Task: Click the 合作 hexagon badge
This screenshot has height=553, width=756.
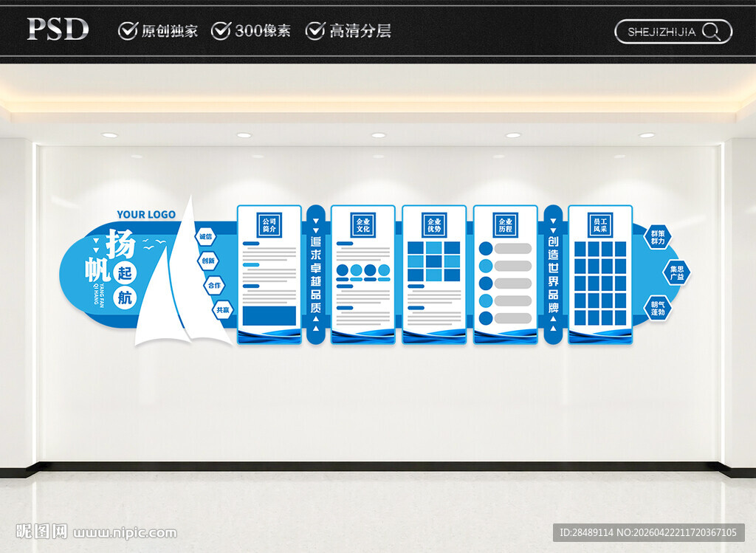Action: click(214, 286)
